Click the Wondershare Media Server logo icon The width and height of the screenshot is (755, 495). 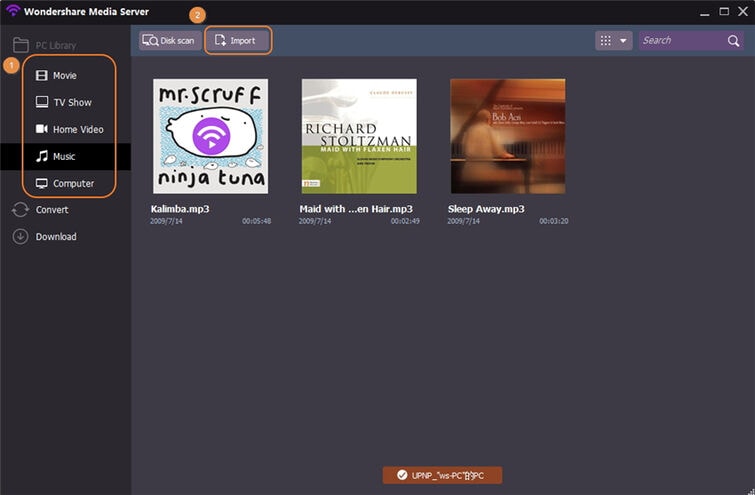[13, 11]
